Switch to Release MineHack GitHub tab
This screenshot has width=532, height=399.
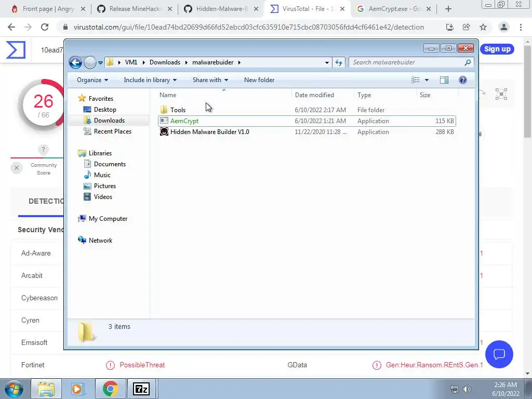(136, 9)
